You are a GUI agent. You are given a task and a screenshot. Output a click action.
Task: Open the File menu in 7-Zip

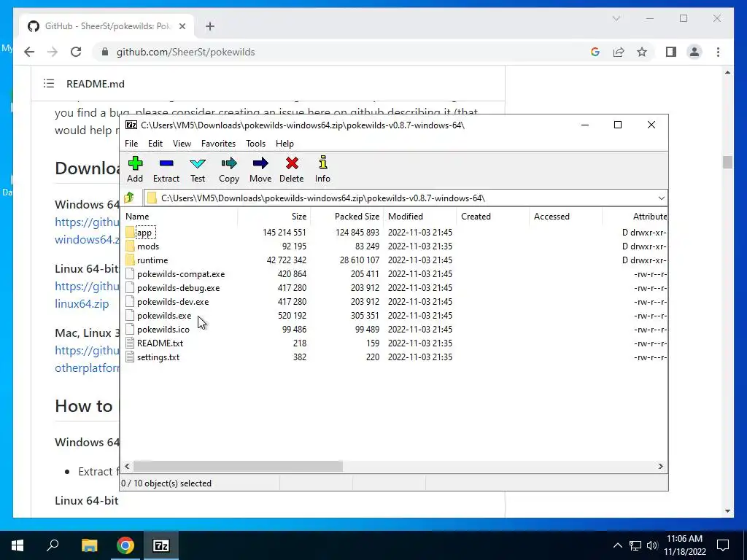point(131,144)
